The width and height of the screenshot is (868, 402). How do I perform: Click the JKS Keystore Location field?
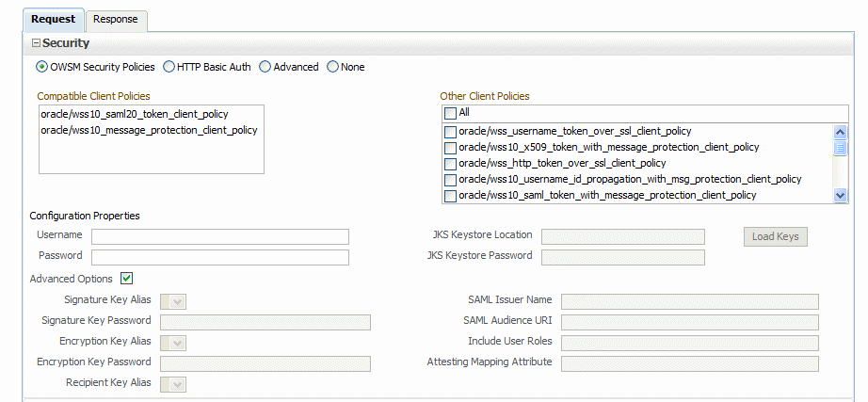[623, 236]
